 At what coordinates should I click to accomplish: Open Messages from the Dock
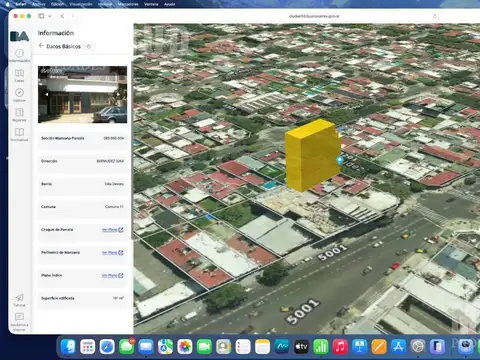[x=127, y=347]
